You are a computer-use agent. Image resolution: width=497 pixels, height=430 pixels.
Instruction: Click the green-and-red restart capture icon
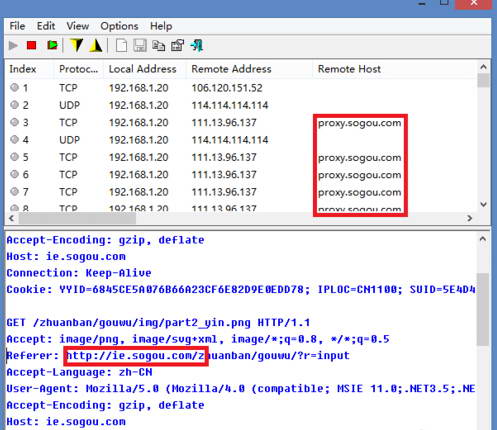[x=52, y=45]
